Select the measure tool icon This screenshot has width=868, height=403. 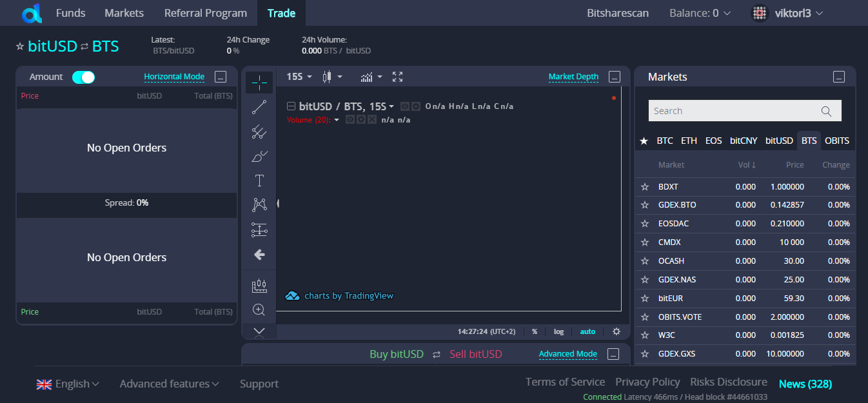(259, 286)
